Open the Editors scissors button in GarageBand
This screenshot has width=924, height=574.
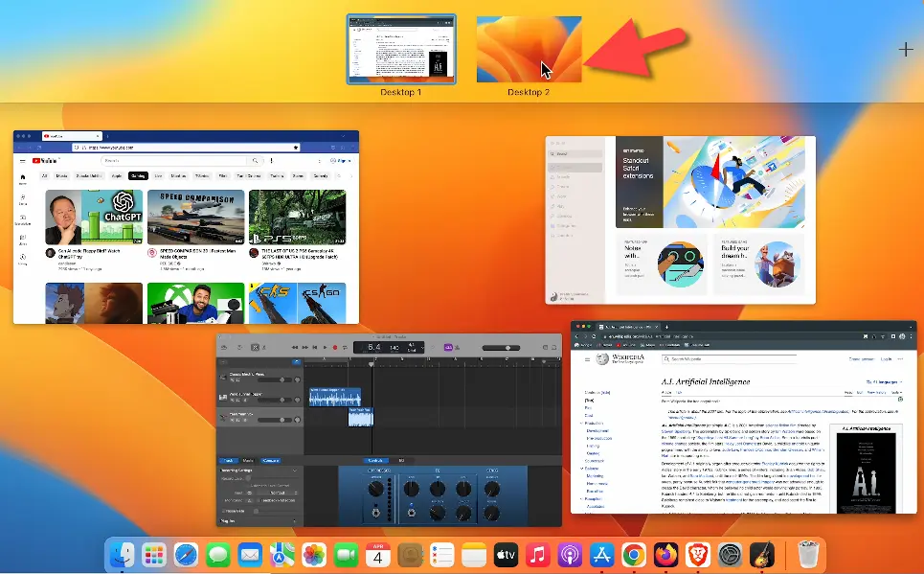[x=264, y=348]
